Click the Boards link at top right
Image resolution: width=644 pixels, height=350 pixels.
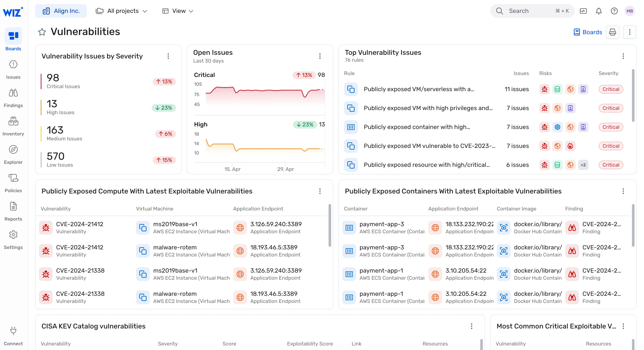[x=588, y=32]
